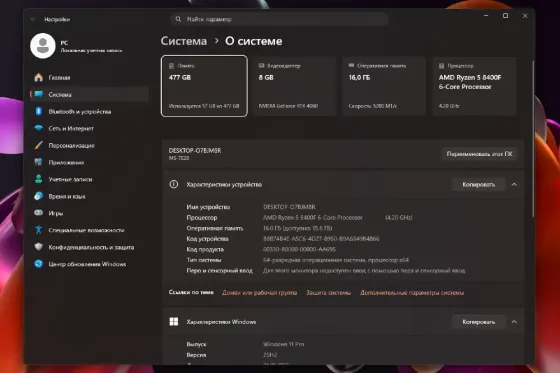Click the Windows Update icon

coord(39,264)
